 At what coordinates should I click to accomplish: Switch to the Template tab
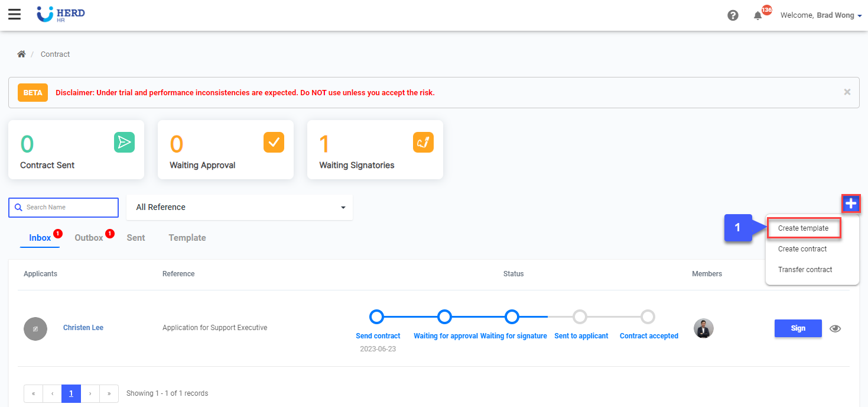point(187,238)
